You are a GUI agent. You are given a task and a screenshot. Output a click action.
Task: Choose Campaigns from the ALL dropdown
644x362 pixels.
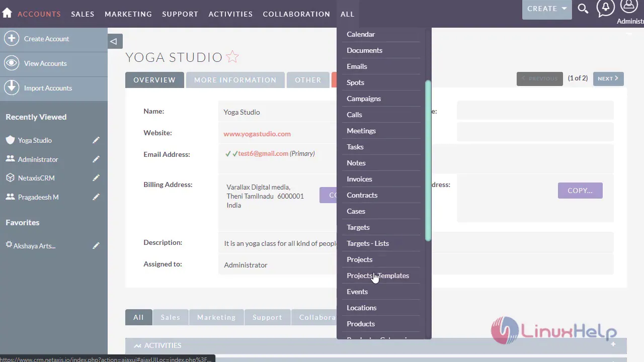[x=364, y=99]
